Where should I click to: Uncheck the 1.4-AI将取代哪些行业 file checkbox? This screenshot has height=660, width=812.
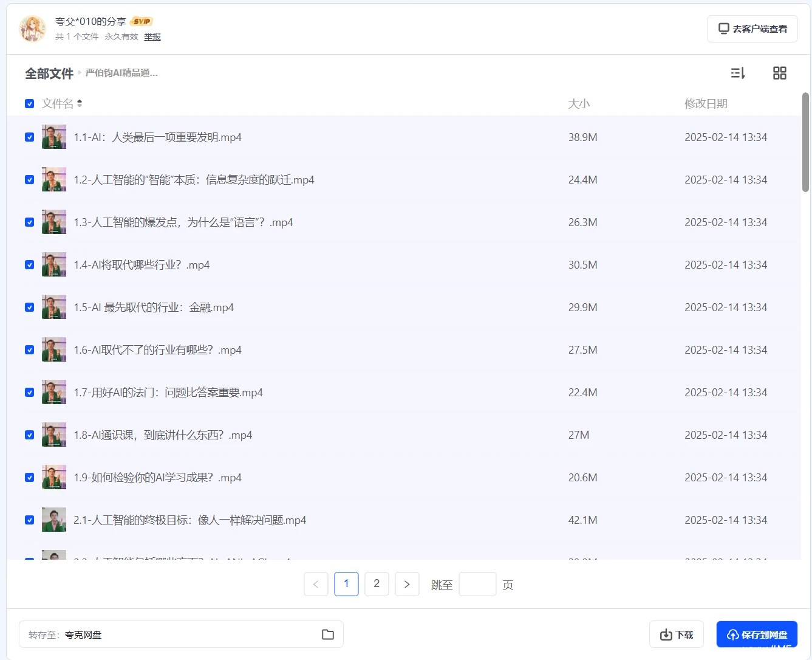pos(29,265)
